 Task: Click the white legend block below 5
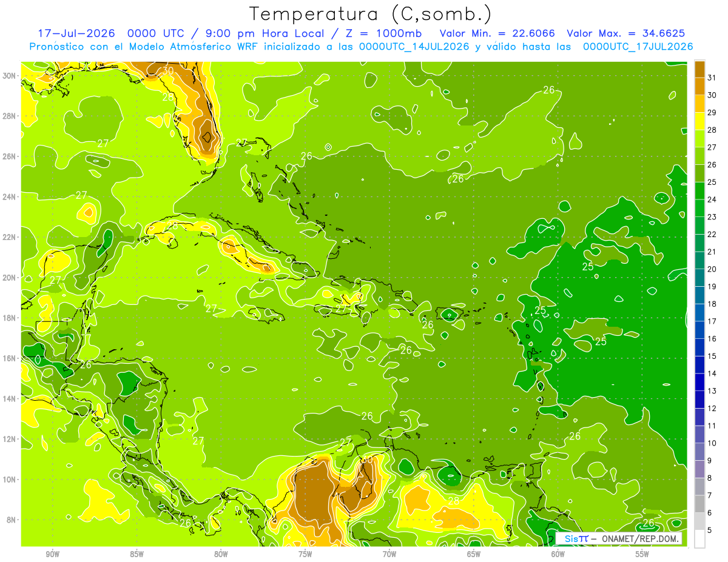pos(699,539)
